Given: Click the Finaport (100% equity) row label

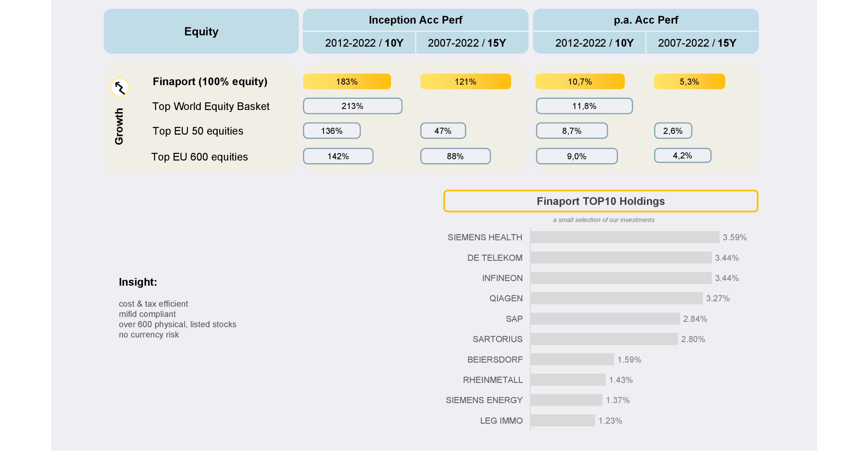Looking at the screenshot, I should (x=210, y=82).
